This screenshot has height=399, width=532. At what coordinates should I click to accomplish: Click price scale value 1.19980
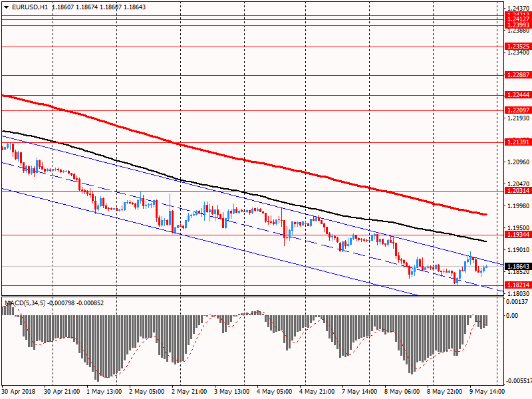coord(519,206)
